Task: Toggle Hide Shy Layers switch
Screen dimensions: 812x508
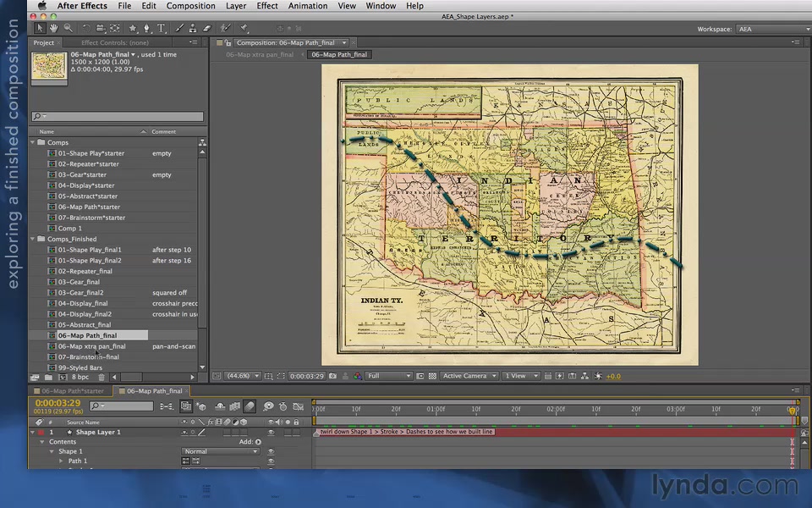Action: (220, 406)
